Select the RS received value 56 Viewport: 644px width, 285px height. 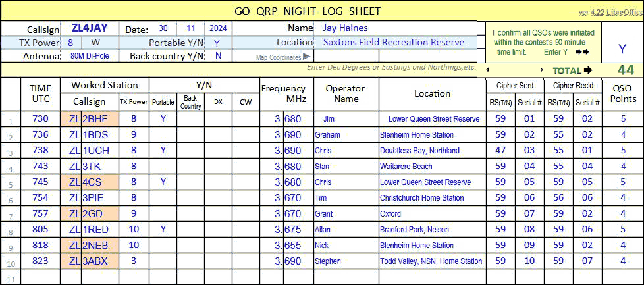click(x=558, y=197)
